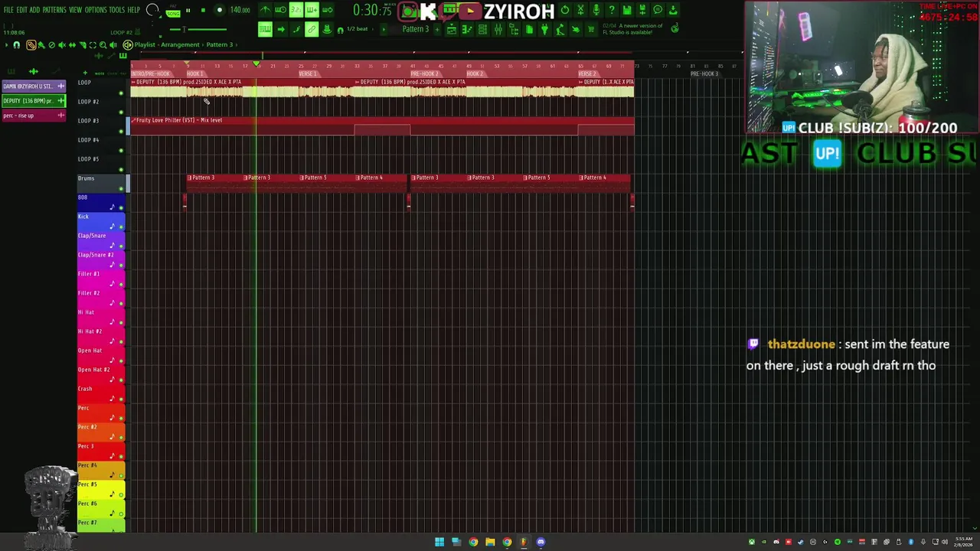Mute the Drums track
Viewport: 980px width, 551px height.
pyautogui.click(x=121, y=189)
